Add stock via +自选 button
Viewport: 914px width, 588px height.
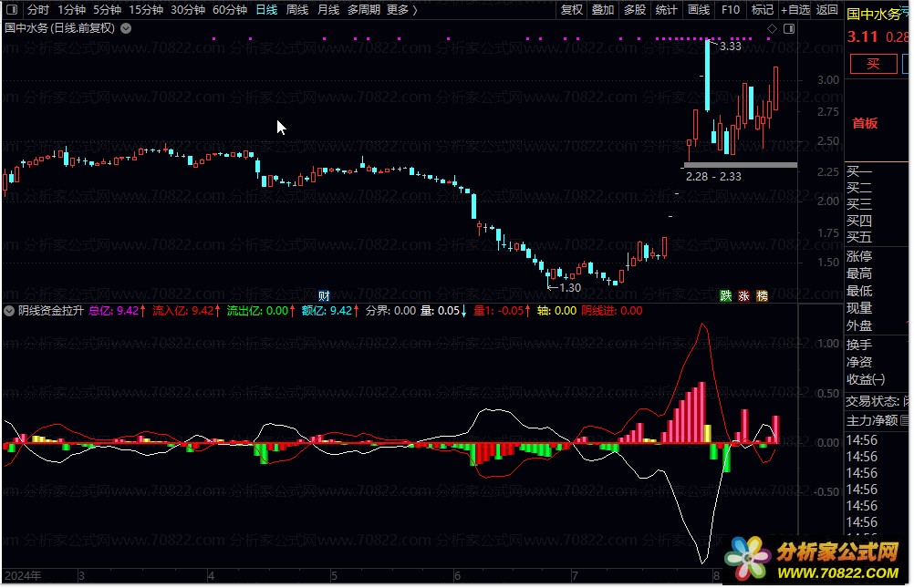(795, 10)
